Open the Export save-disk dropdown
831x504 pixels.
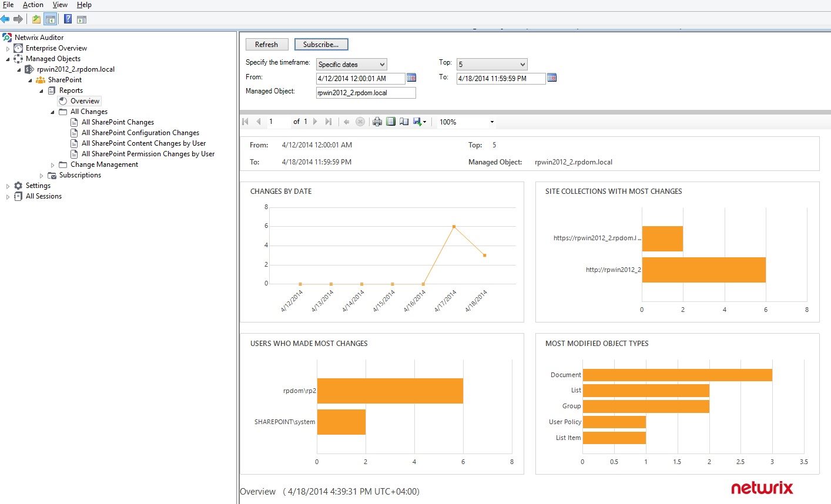pos(420,122)
